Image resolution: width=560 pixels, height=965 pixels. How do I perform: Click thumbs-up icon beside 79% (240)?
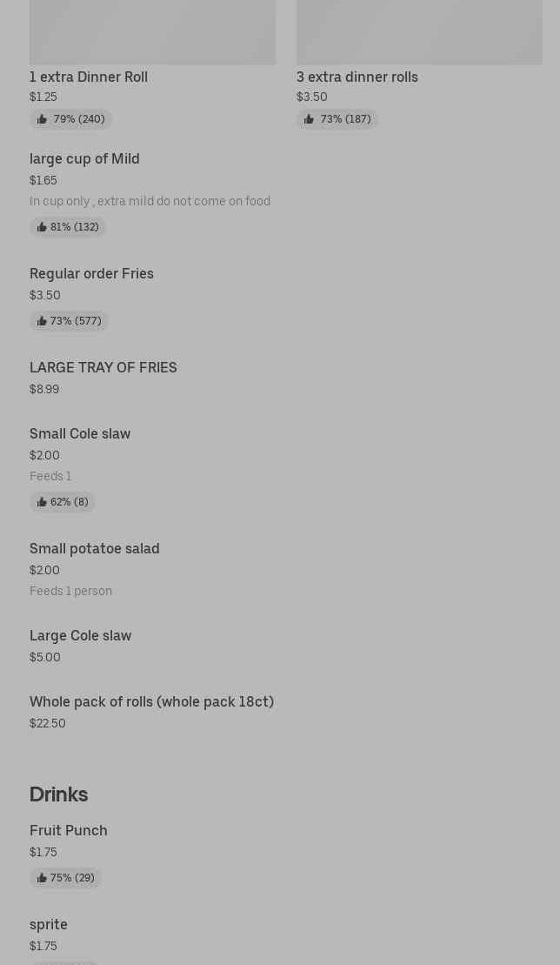(42, 119)
